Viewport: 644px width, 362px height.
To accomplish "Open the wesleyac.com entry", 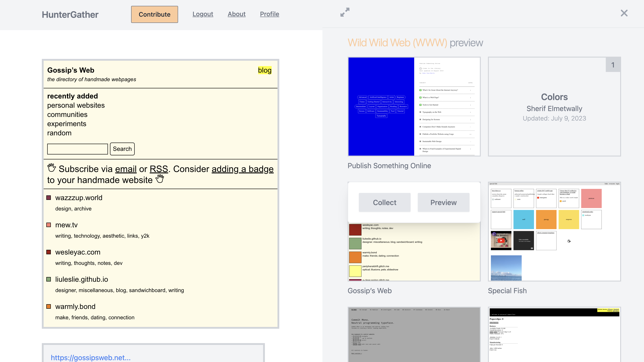I will pos(78,252).
